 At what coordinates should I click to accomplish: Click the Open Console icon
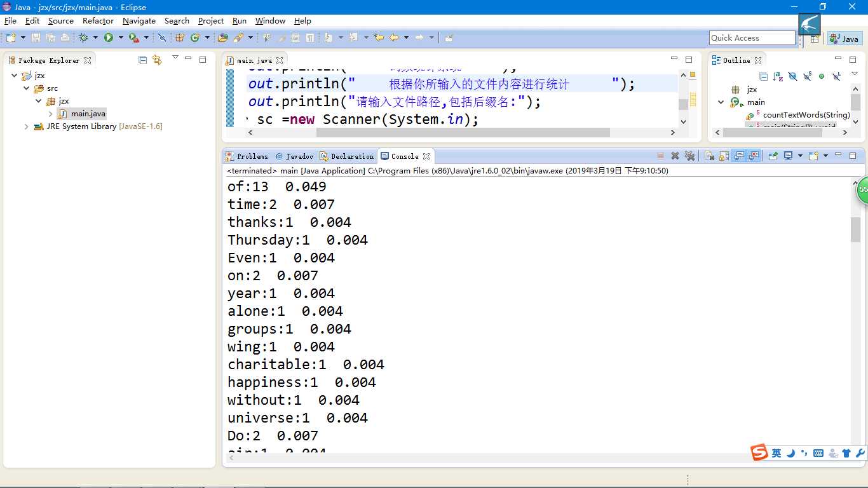[x=813, y=156]
